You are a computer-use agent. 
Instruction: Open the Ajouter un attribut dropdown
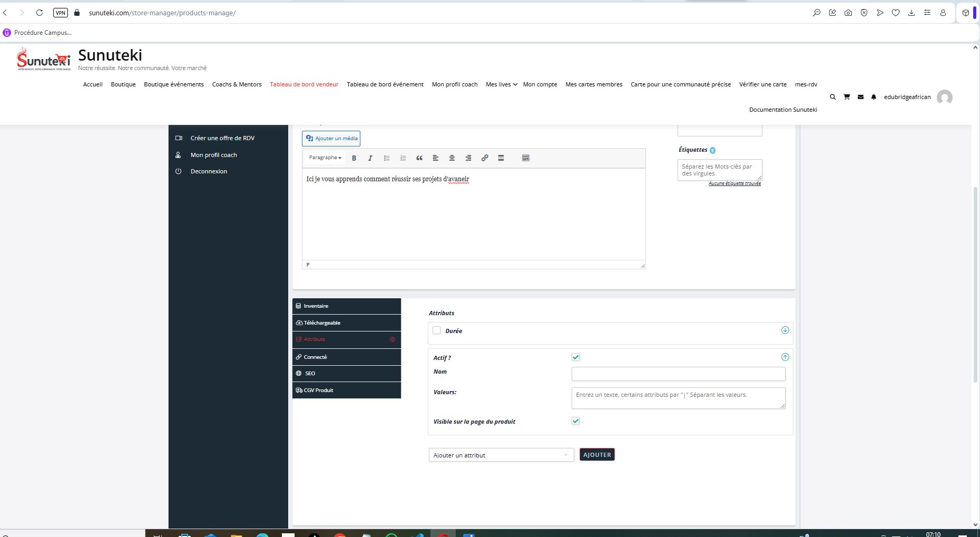tap(501, 455)
